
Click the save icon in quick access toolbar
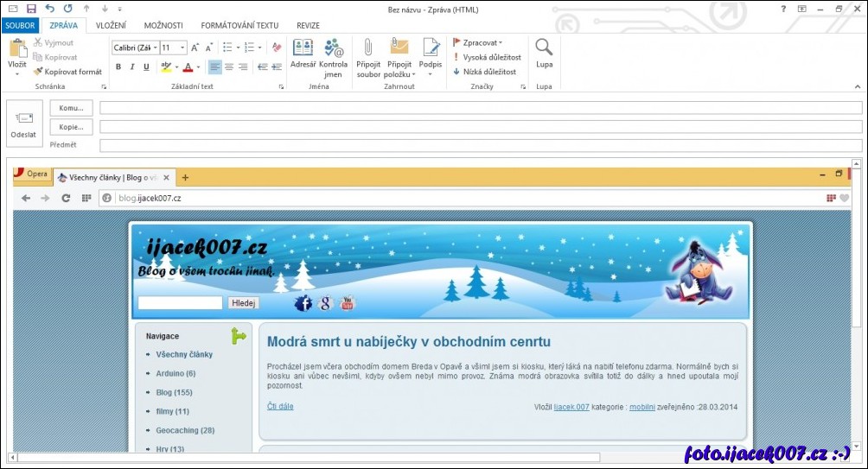[31, 9]
